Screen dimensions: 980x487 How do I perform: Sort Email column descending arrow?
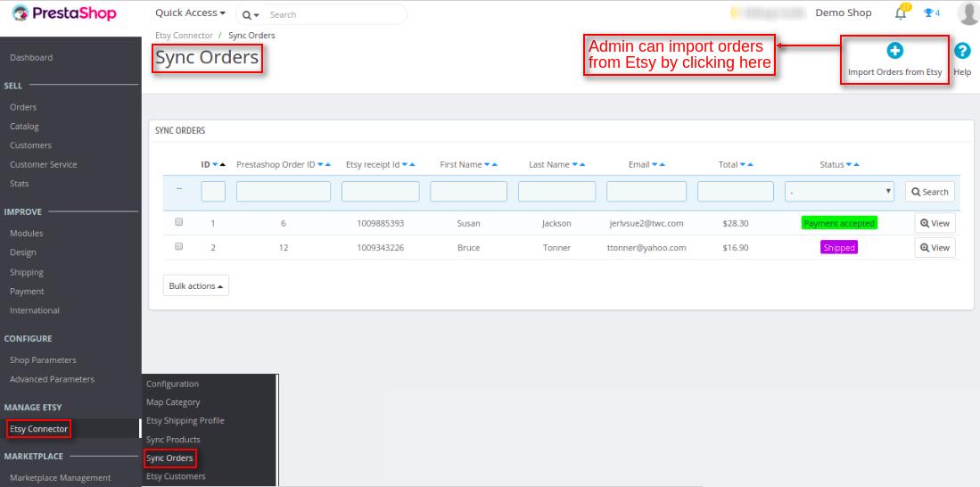pos(655,165)
